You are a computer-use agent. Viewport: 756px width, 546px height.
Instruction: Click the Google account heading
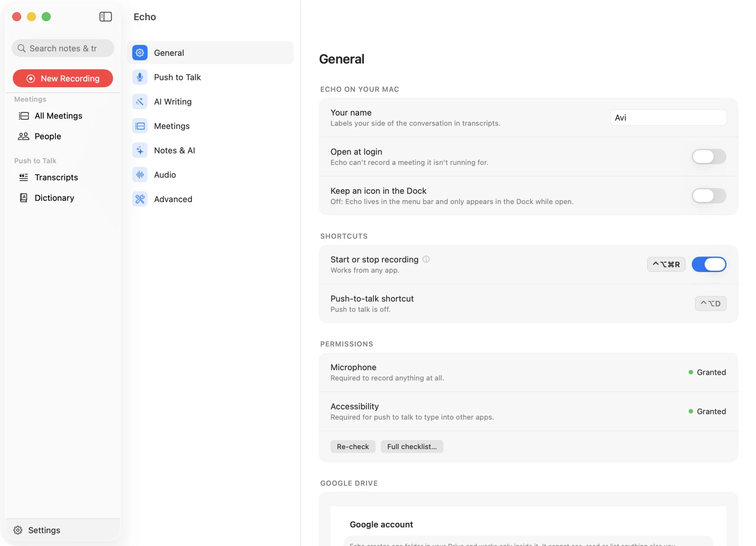pyautogui.click(x=381, y=524)
